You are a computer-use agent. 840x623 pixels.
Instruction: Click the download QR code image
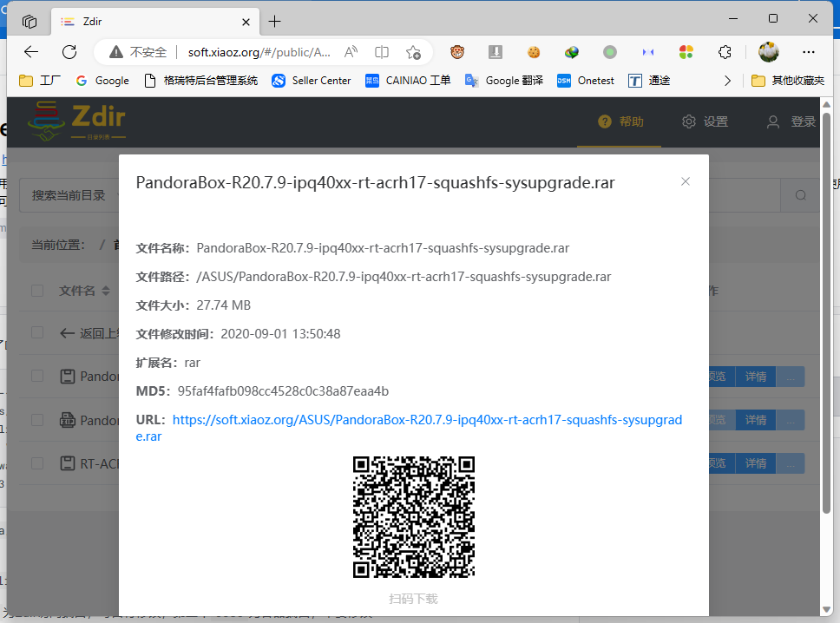[414, 517]
